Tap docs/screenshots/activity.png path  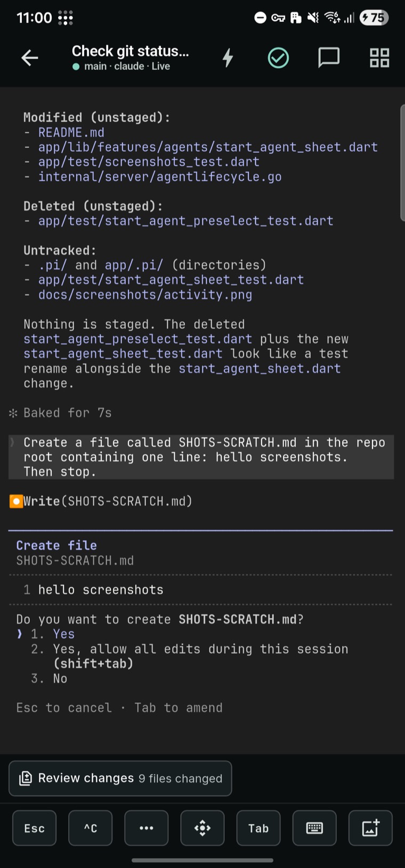(145, 295)
